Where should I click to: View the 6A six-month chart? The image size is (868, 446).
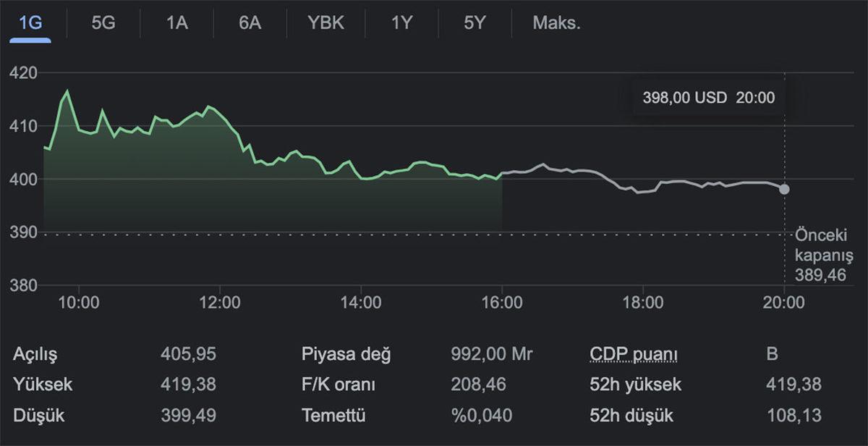[250, 22]
